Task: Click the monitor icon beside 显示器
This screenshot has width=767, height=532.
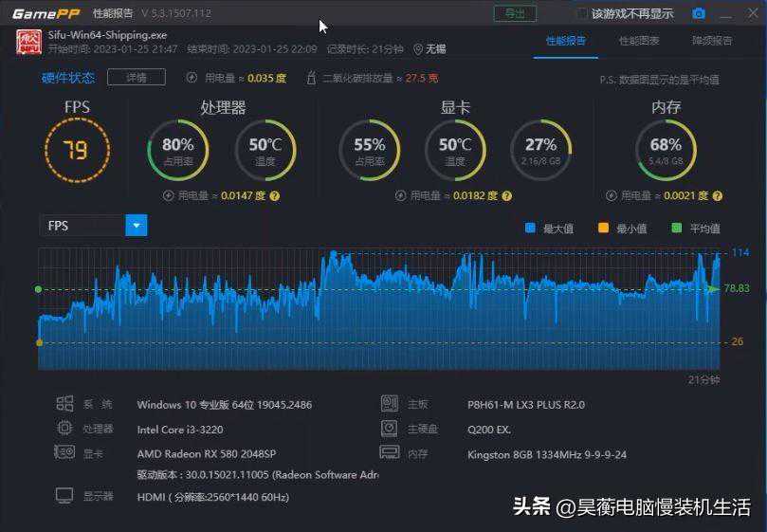Action: 64,496
